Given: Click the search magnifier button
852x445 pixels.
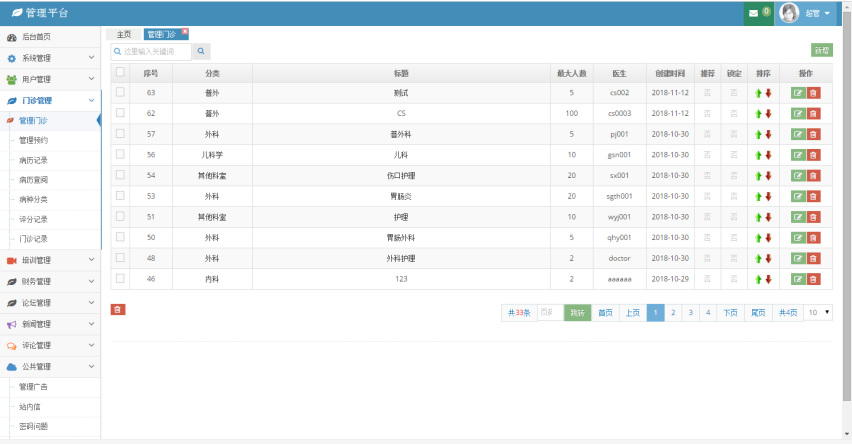Looking at the screenshot, I should (201, 51).
